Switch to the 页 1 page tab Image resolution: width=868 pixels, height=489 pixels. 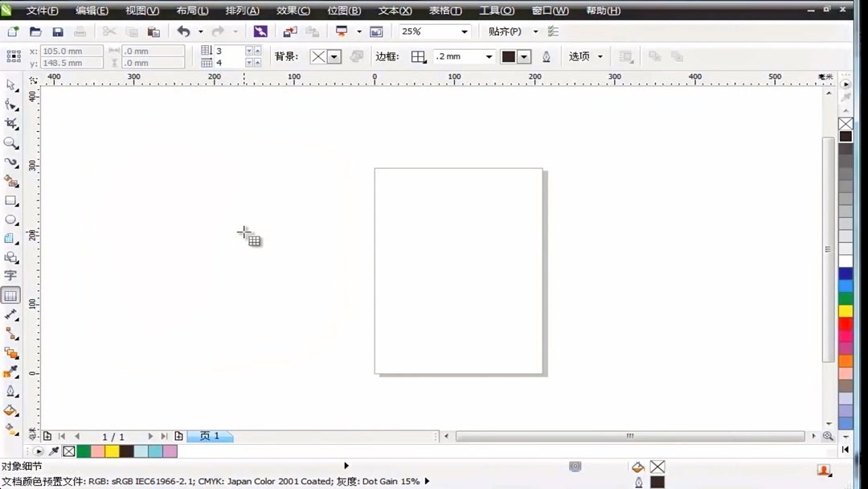pyautogui.click(x=210, y=436)
